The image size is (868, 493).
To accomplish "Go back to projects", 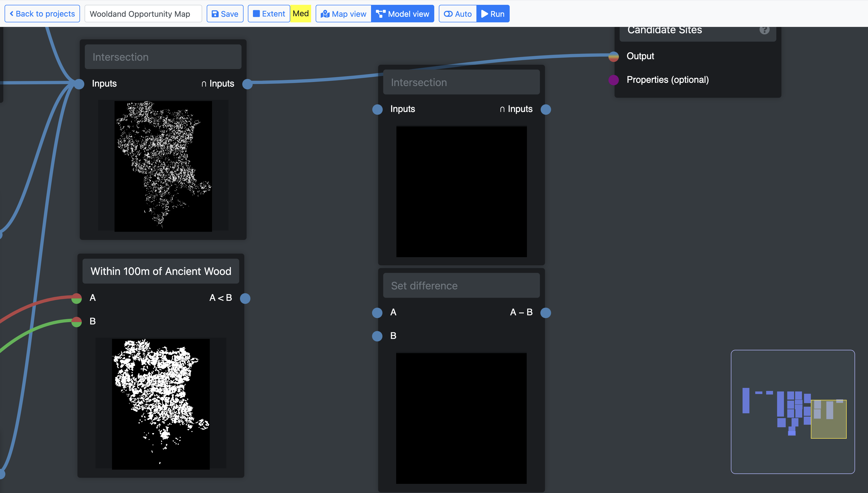I will pos(42,14).
